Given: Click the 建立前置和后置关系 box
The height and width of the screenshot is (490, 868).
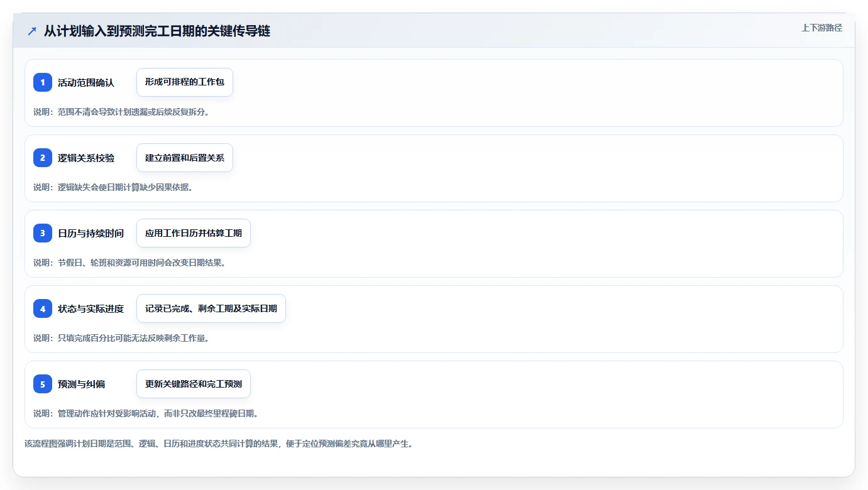Looking at the screenshot, I should 185,158.
